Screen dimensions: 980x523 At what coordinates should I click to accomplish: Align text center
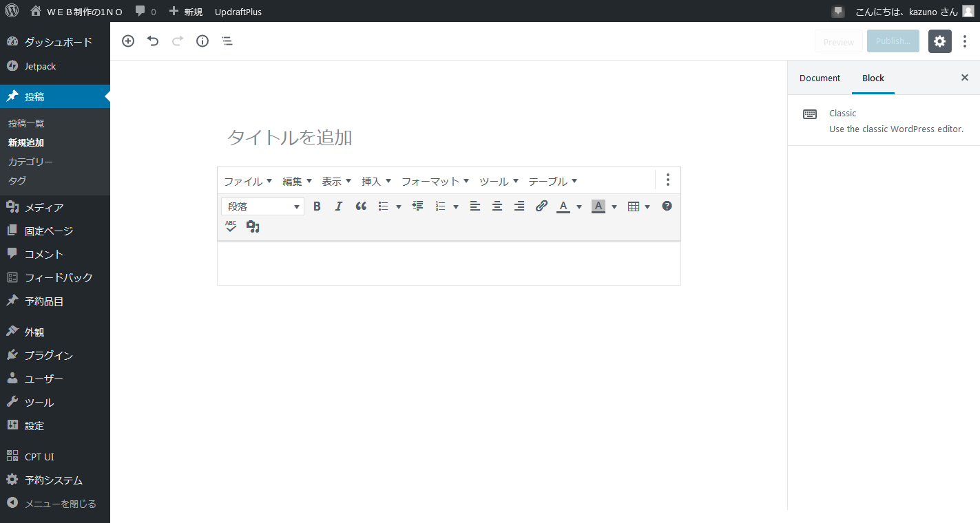[x=497, y=206]
